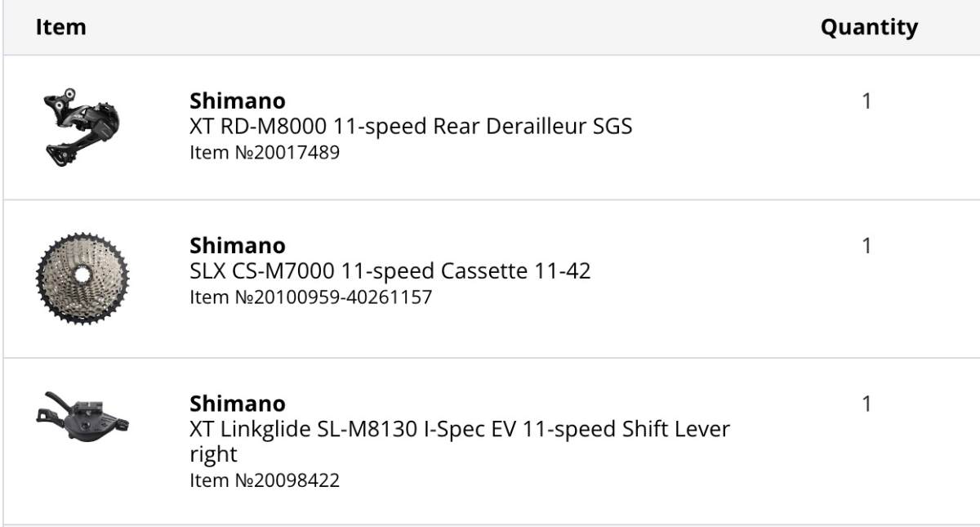The image size is (980, 527).
Task: Click the quantity value for the rear derailleur
Action: (x=866, y=101)
